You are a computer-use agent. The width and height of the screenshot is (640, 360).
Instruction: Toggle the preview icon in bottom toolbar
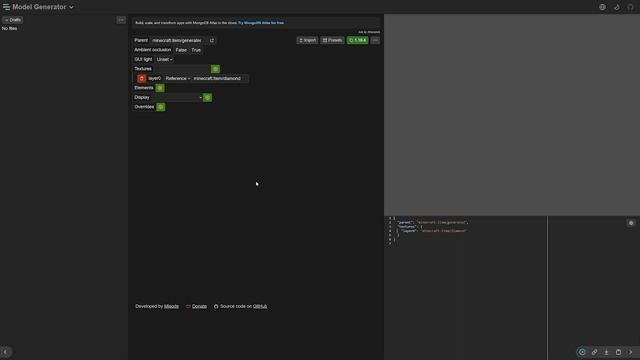(582, 352)
